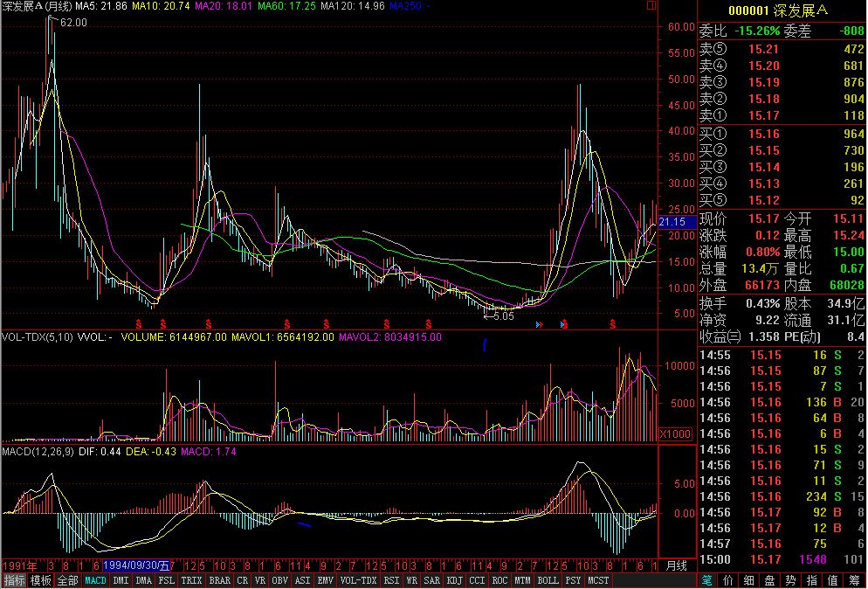Open the 价 price distribution tab
The height and width of the screenshot is (589, 868).
click(729, 580)
